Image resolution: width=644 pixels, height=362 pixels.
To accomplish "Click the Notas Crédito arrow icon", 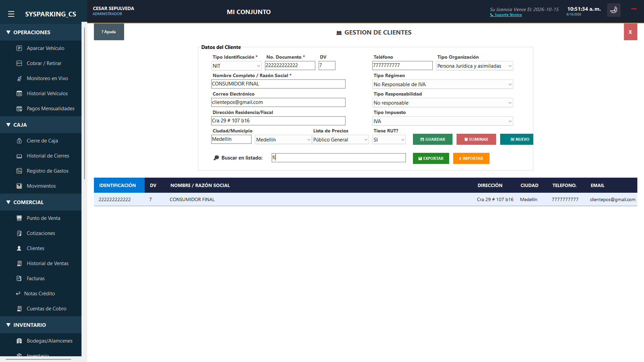I will click(x=18, y=294).
